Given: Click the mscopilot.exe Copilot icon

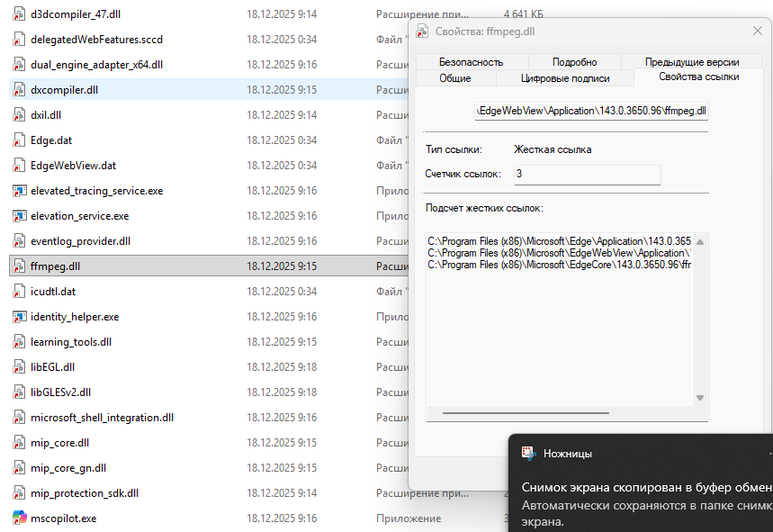Looking at the screenshot, I should [x=19, y=518].
